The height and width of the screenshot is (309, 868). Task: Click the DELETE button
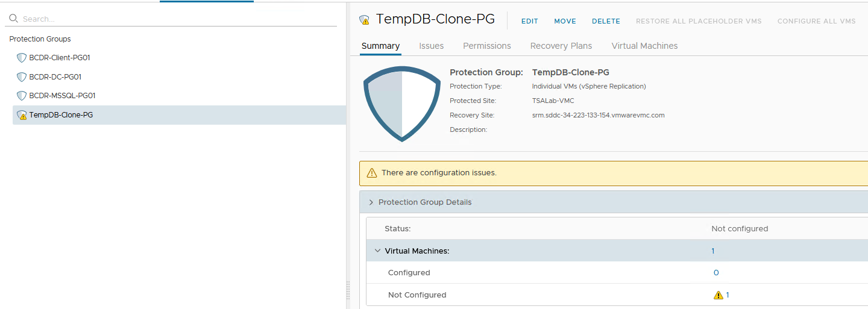click(x=606, y=21)
